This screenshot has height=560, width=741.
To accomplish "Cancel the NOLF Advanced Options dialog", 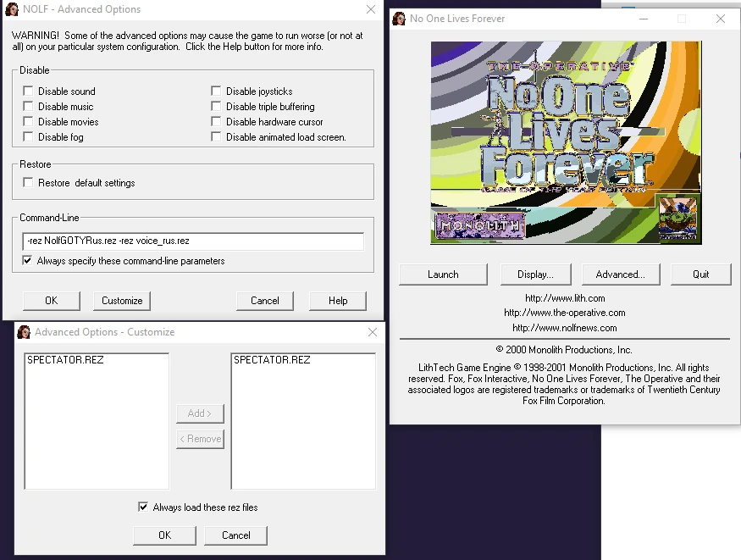I will (264, 301).
